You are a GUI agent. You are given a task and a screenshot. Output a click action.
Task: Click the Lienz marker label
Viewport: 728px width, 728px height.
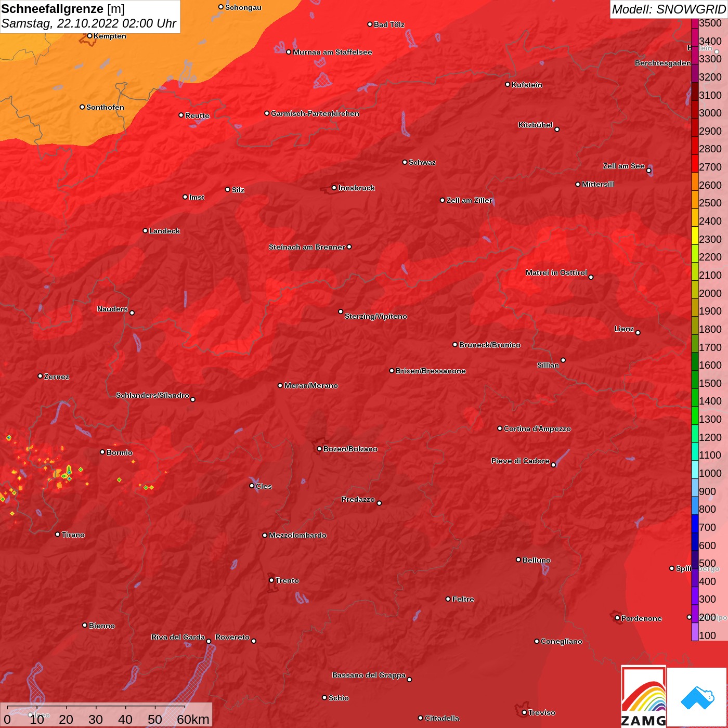(x=624, y=329)
